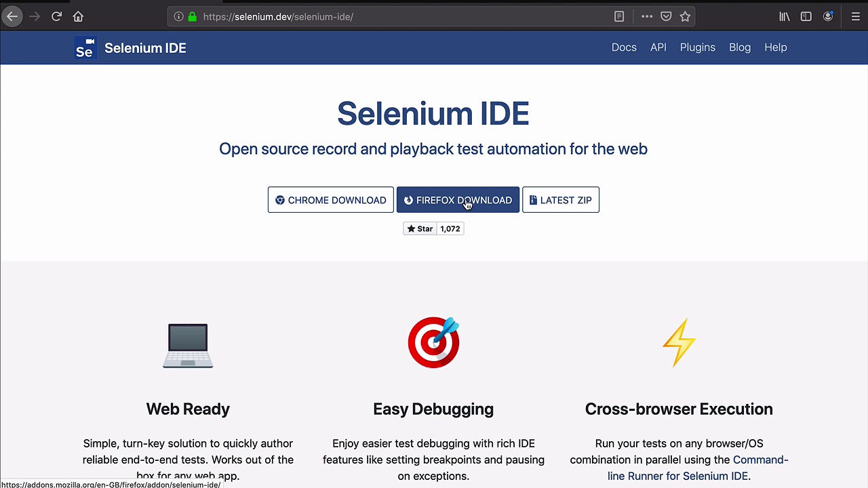Open the 1,072 stargazers count link
The image size is (868, 488).
click(x=450, y=228)
